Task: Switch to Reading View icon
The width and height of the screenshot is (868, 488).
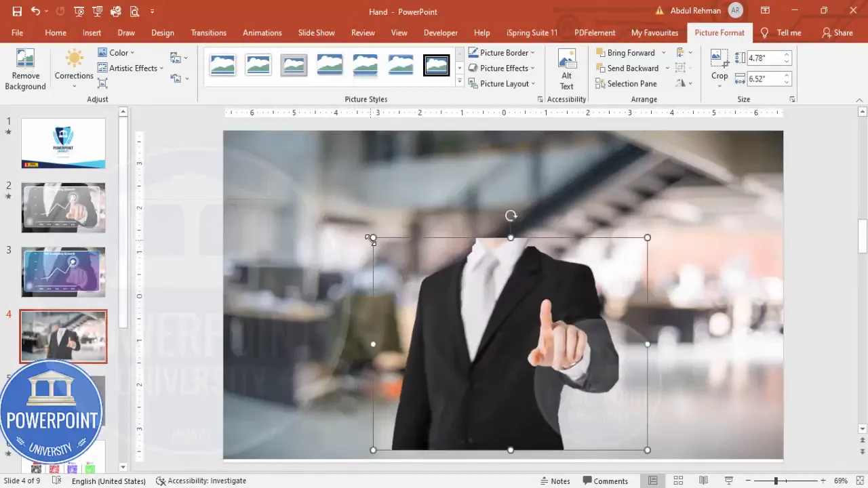Action: tap(703, 481)
